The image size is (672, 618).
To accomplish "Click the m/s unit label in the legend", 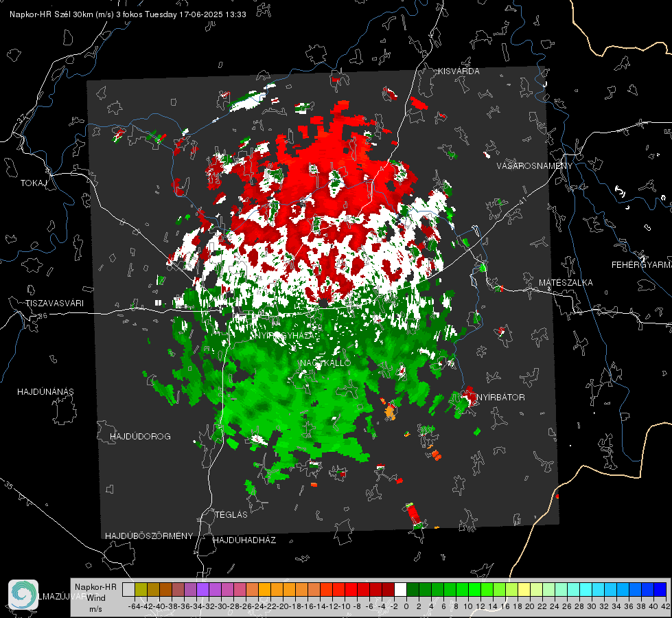I will tap(95, 609).
